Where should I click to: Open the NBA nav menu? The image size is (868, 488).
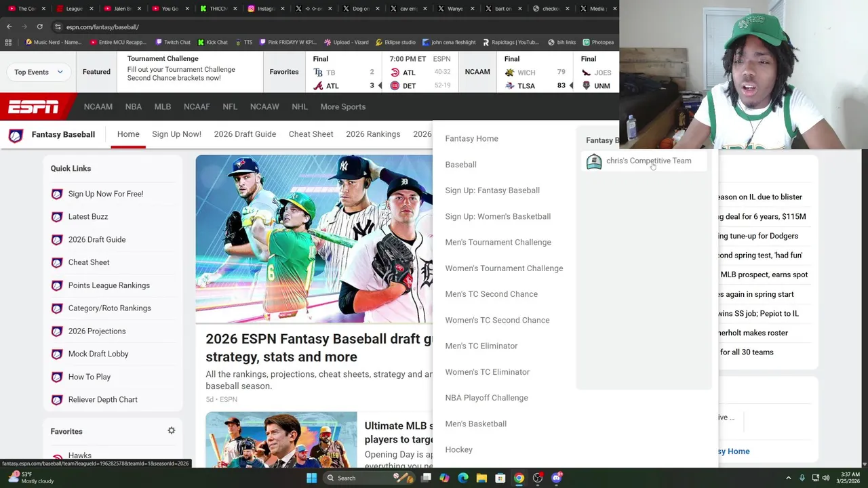[x=133, y=107]
